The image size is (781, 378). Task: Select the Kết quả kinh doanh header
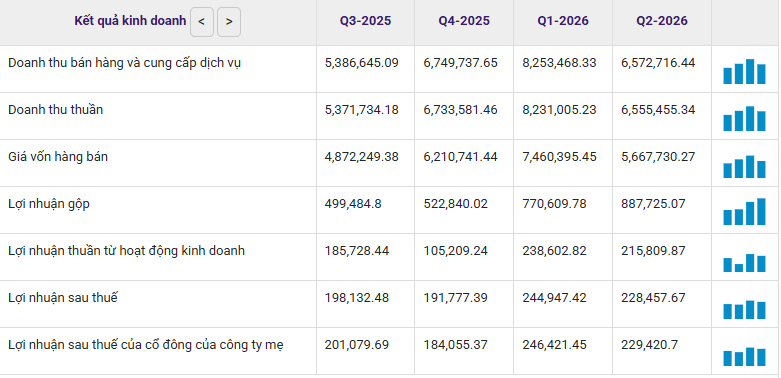(x=130, y=21)
